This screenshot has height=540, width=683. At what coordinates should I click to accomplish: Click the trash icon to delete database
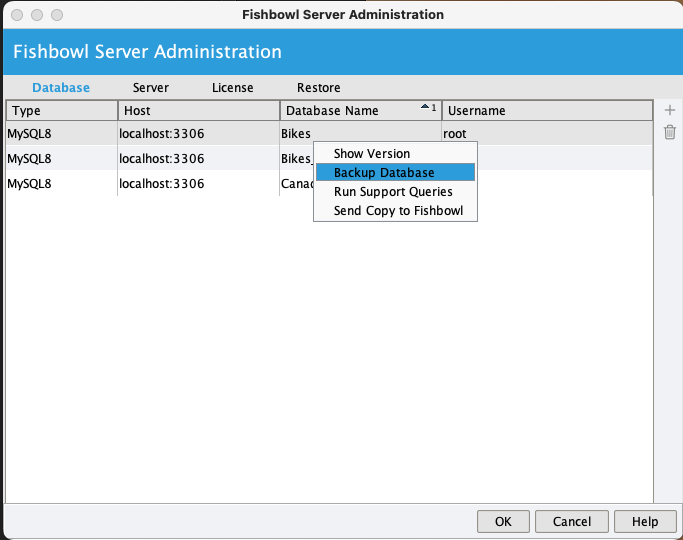coord(669,132)
